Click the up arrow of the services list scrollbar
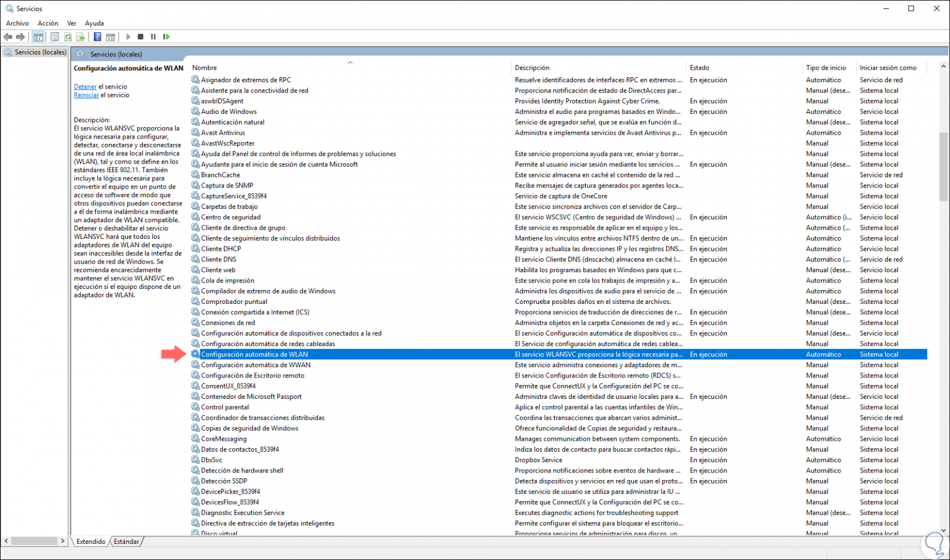 [943, 67]
